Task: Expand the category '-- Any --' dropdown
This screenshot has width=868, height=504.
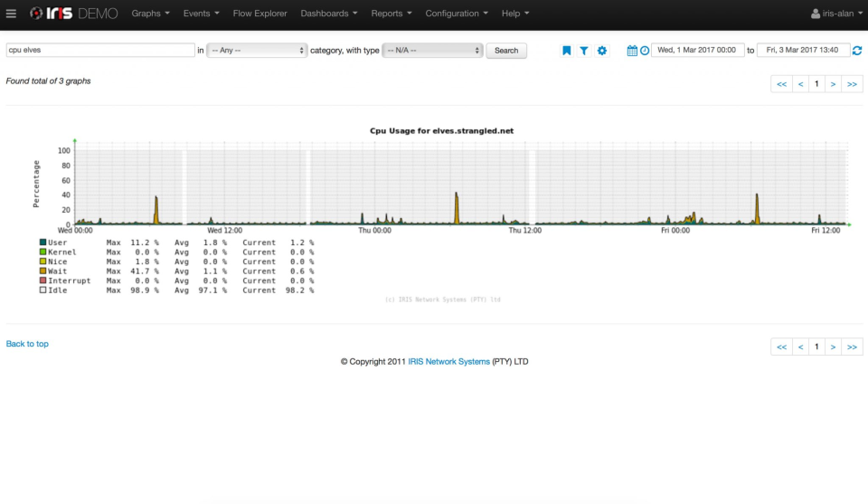Action: 258,51
